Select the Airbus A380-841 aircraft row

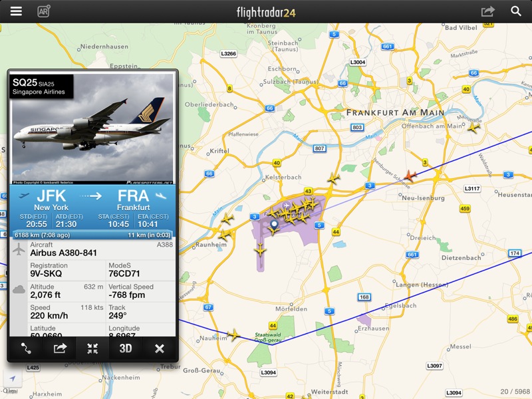pyautogui.click(x=92, y=249)
